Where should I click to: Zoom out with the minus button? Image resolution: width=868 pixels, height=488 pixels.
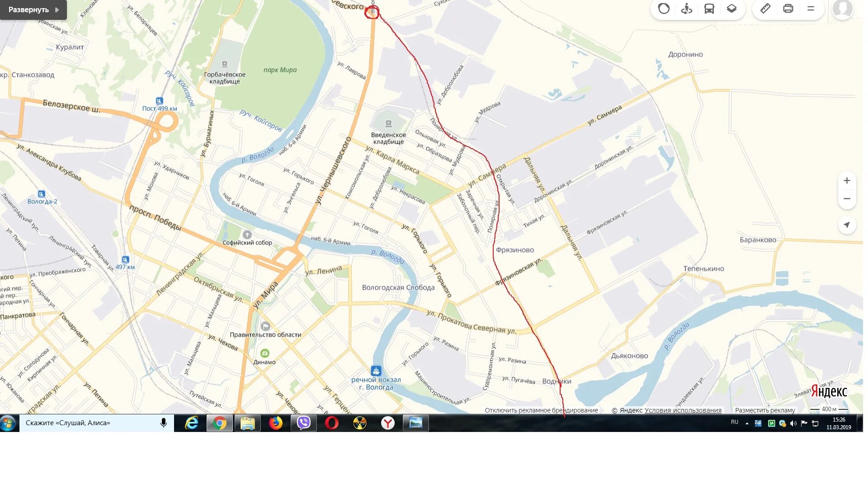coord(847,199)
